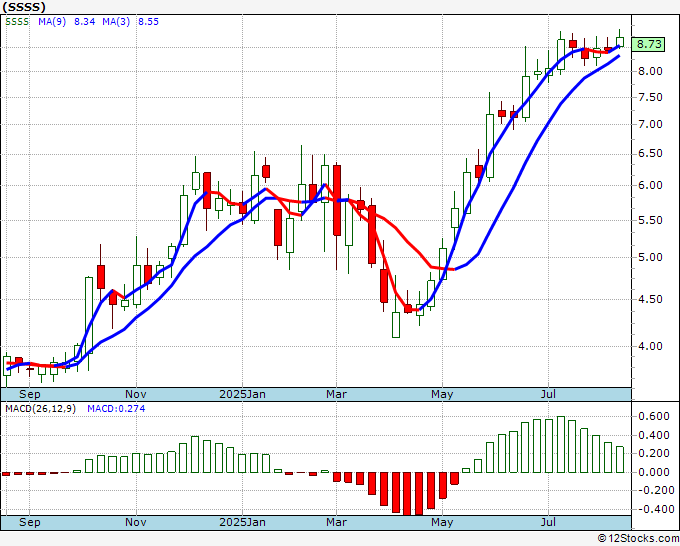Click 2025Jan on the price chart axis

click(242, 394)
